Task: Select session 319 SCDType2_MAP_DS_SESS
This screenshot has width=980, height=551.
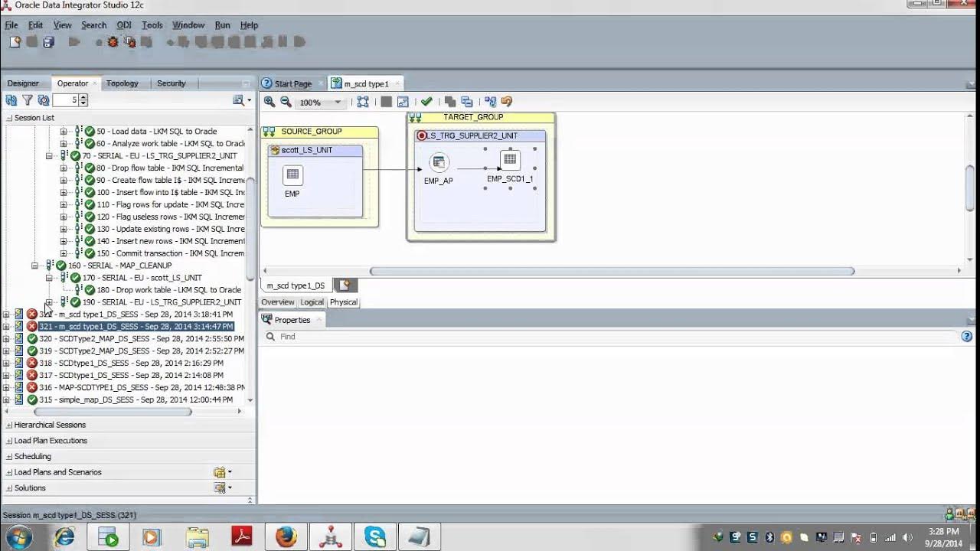Action: coord(142,351)
